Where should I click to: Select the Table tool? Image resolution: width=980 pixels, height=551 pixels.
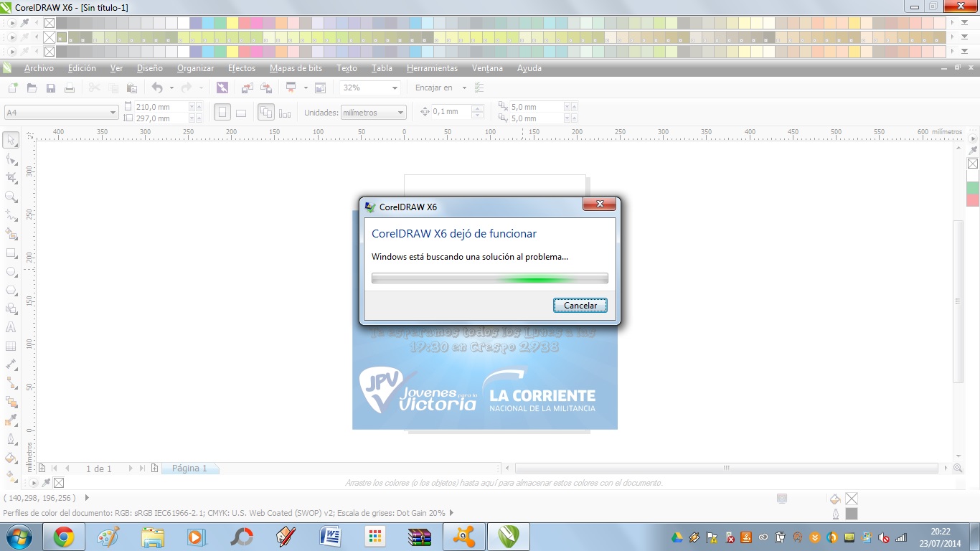11,346
